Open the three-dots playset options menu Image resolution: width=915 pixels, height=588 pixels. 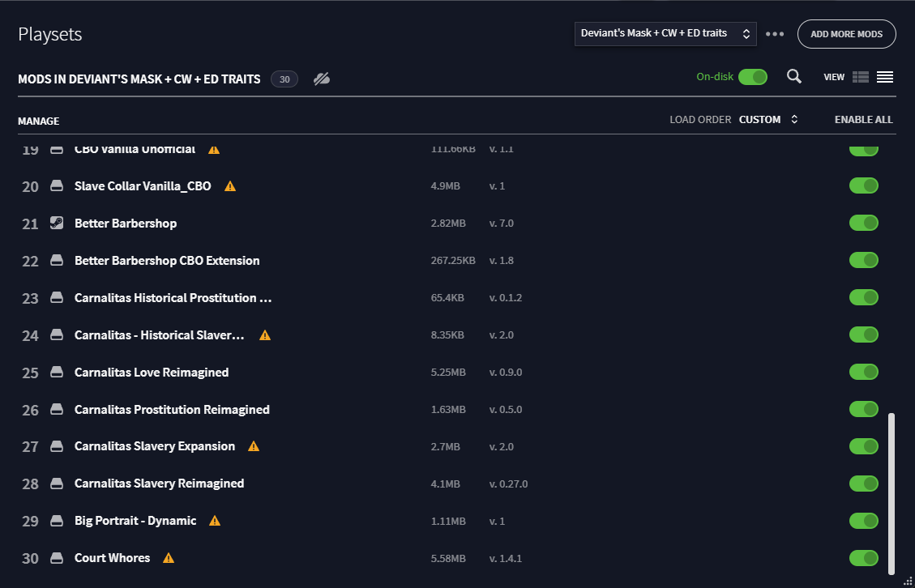(x=775, y=34)
